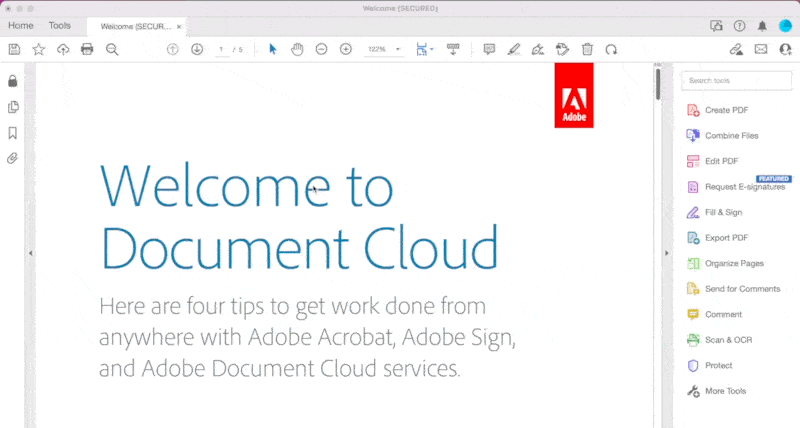
Task: Click the page number field
Action: coord(221,49)
